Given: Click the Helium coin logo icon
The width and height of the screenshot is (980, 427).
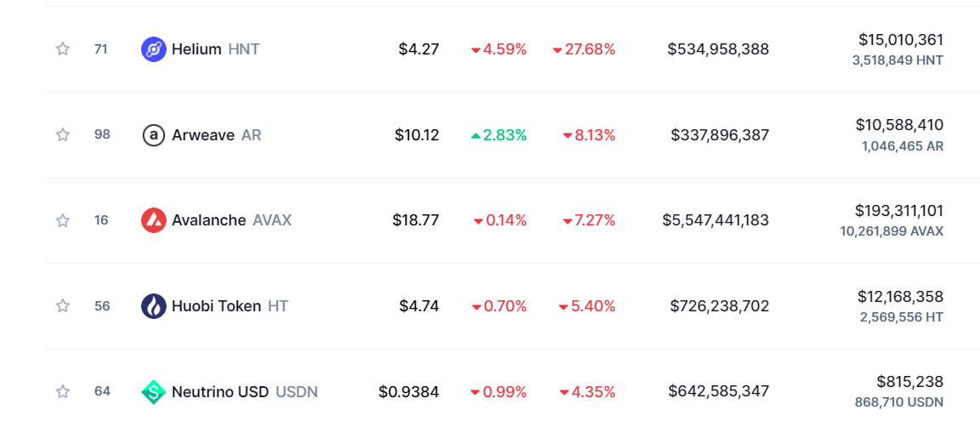Looking at the screenshot, I should point(154,49).
